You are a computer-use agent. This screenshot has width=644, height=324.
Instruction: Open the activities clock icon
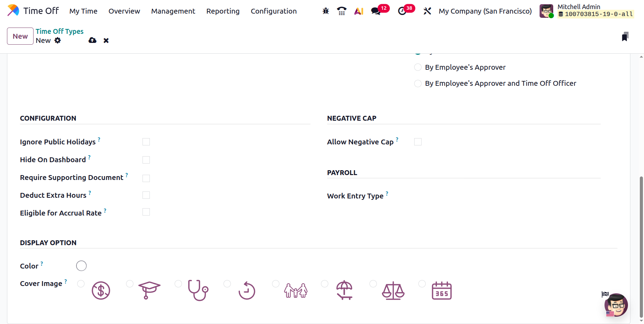(402, 11)
